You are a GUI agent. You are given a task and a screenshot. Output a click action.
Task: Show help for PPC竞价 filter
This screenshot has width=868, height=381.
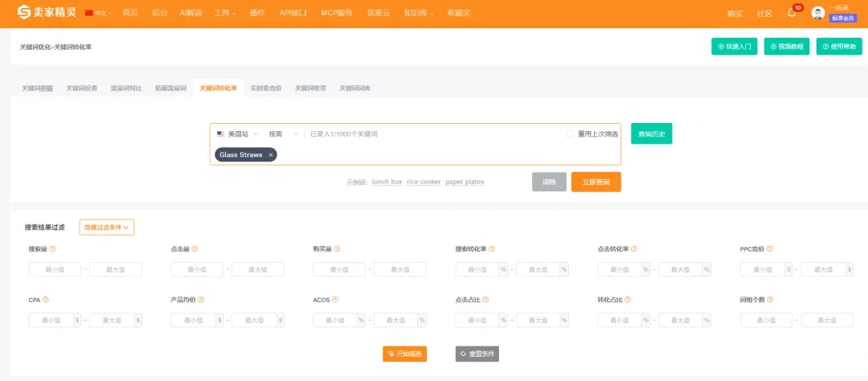(769, 249)
